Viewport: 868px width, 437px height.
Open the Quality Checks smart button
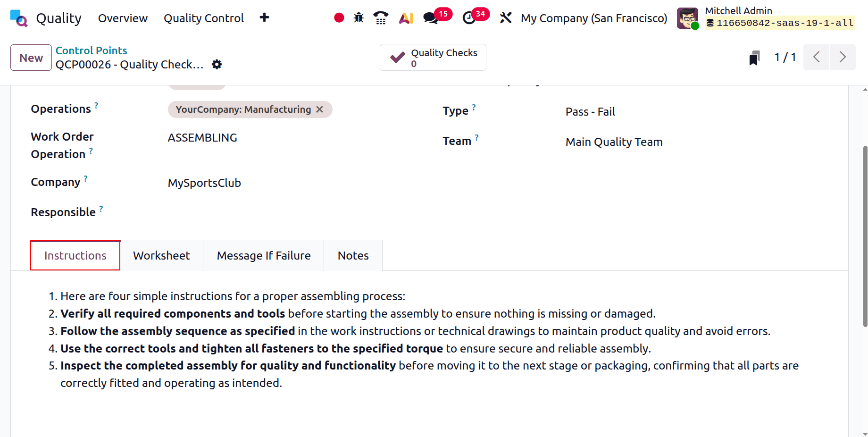pos(433,58)
